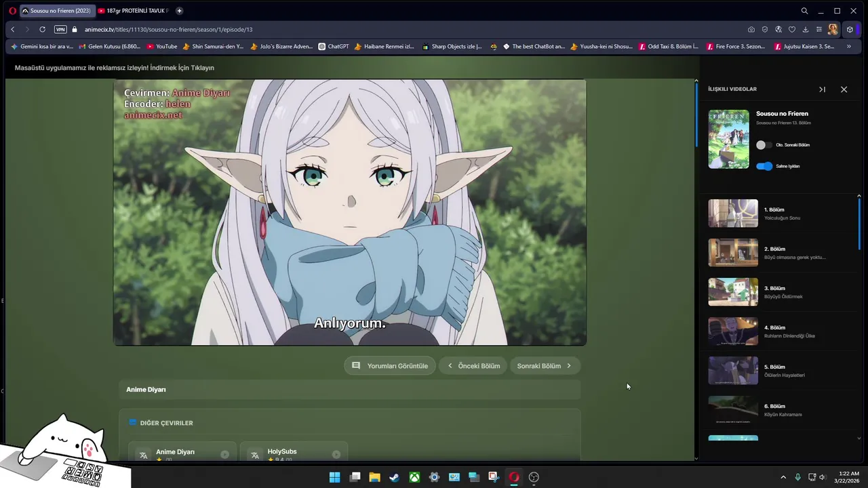Click the padlock site security icon
Viewport: 868px width, 488px height.
(75, 30)
